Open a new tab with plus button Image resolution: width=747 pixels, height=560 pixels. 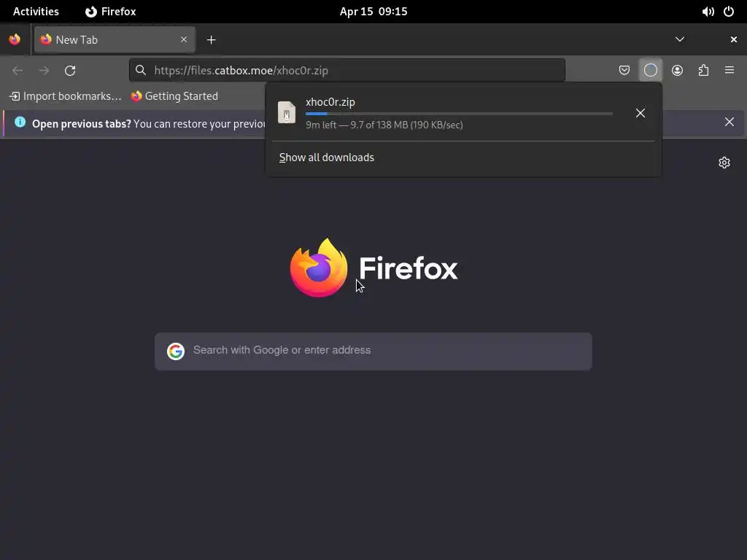211,40
